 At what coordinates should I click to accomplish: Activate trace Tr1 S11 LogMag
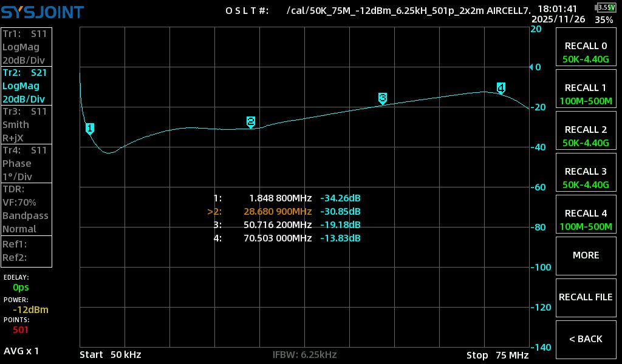(26, 47)
